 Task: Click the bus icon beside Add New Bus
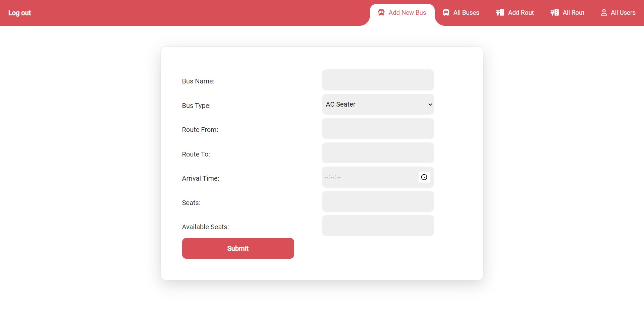point(381,13)
